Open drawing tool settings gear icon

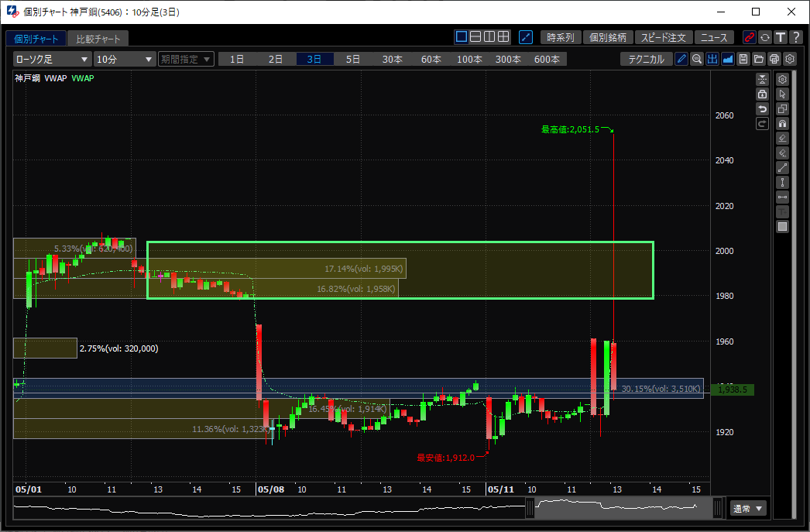click(783, 79)
